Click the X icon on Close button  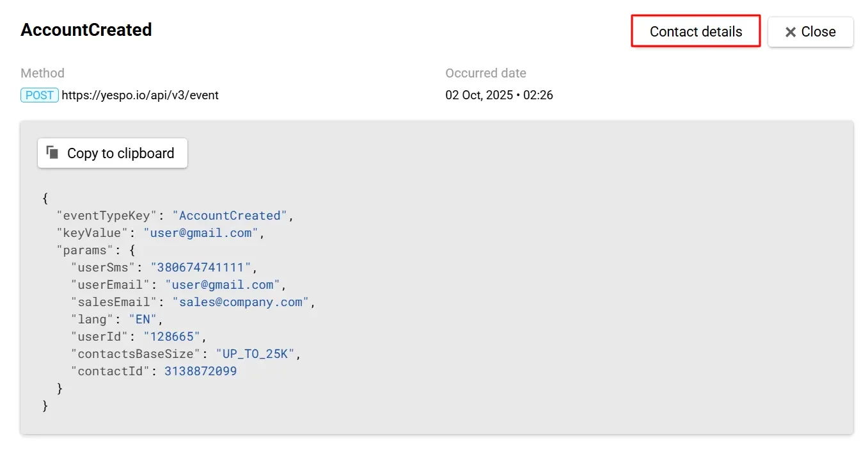pos(790,32)
